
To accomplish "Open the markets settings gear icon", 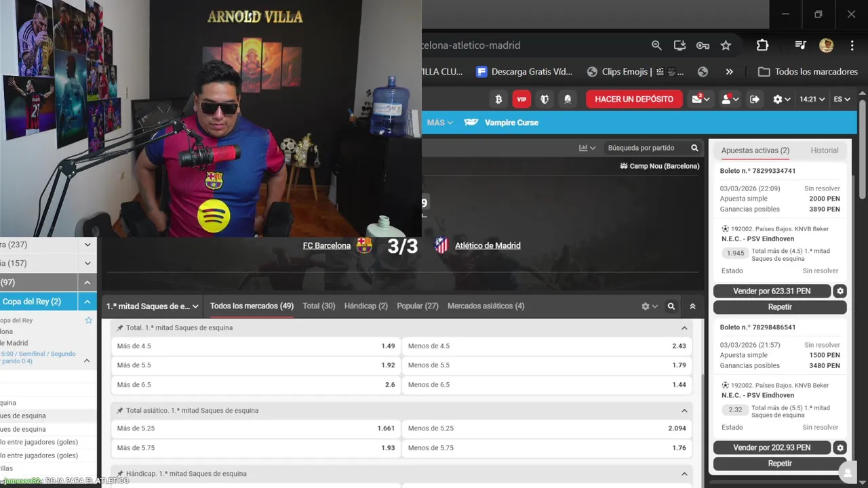I will point(650,306).
